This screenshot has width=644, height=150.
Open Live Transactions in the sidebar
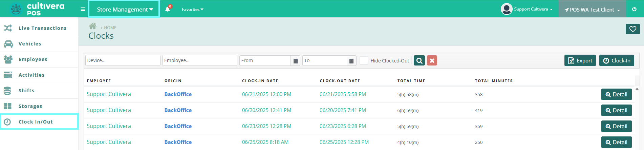tap(39, 28)
